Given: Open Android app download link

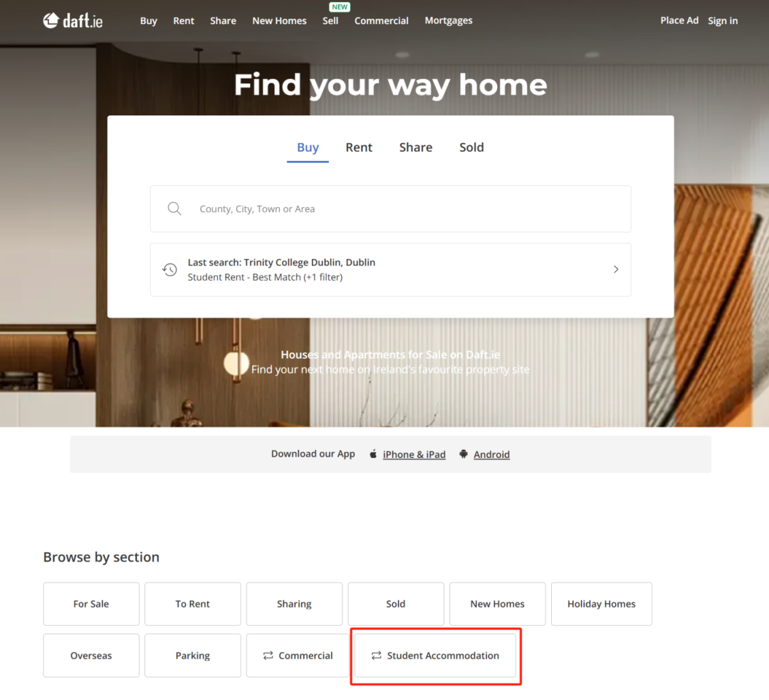Looking at the screenshot, I should pyautogui.click(x=491, y=454).
